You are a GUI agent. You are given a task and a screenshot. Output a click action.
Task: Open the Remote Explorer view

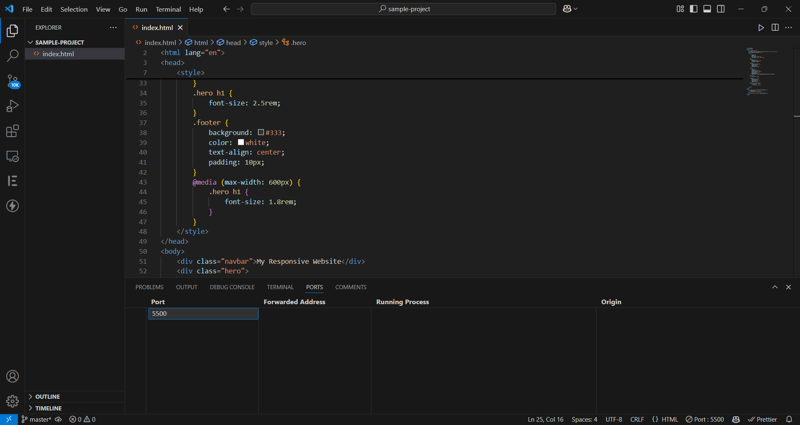(12, 156)
